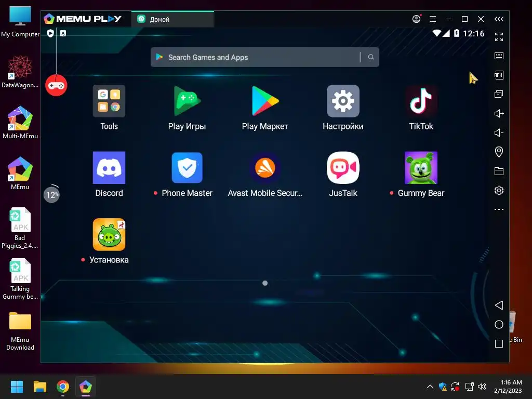The image size is (532, 399).
Task: Open keyboard mapping in the sidebar
Action: (x=499, y=56)
